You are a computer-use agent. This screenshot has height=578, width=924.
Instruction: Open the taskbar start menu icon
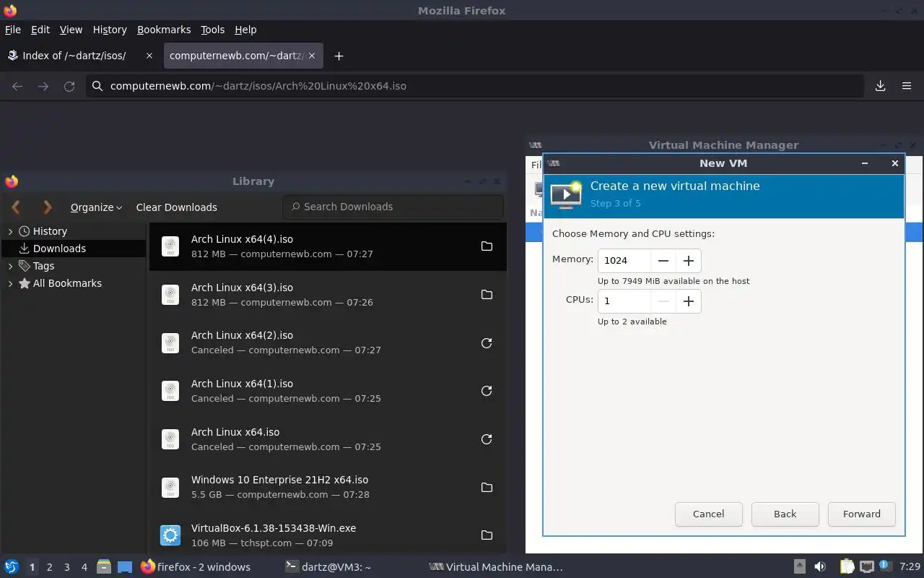[12, 567]
